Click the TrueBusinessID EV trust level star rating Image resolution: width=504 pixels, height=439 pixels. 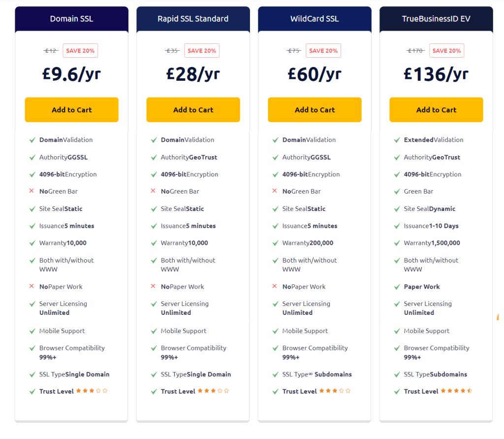point(456,391)
